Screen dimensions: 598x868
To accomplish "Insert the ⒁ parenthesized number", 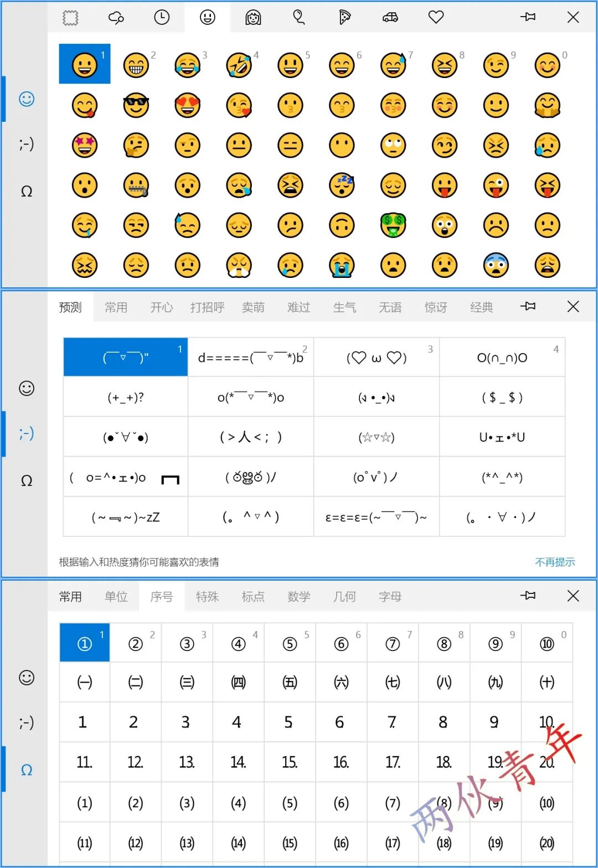I will pyautogui.click(x=239, y=843).
